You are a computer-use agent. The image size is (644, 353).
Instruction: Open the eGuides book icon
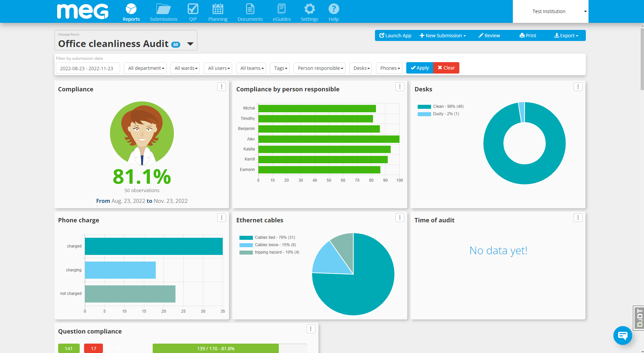(281, 9)
